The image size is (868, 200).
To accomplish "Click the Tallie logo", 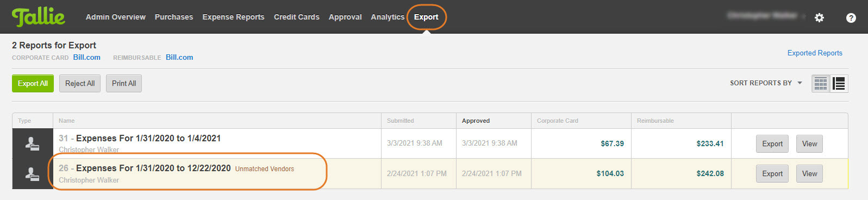I will tap(38, 17).
